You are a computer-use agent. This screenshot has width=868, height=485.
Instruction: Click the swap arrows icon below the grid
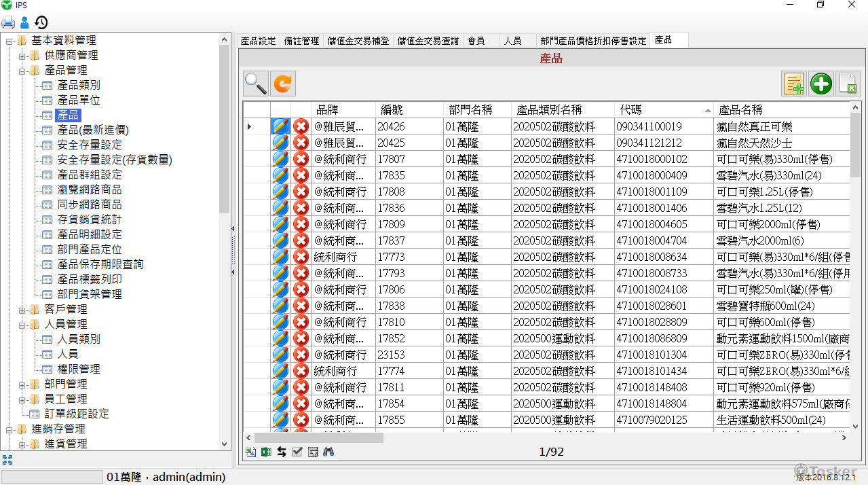pyautogui.click(x=282, y=452)
